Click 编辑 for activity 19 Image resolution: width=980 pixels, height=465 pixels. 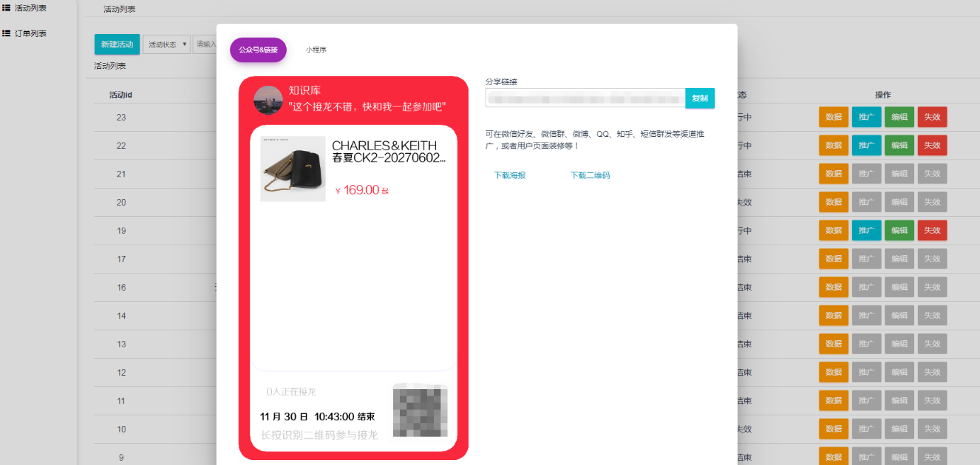click(x=899, y=230)
